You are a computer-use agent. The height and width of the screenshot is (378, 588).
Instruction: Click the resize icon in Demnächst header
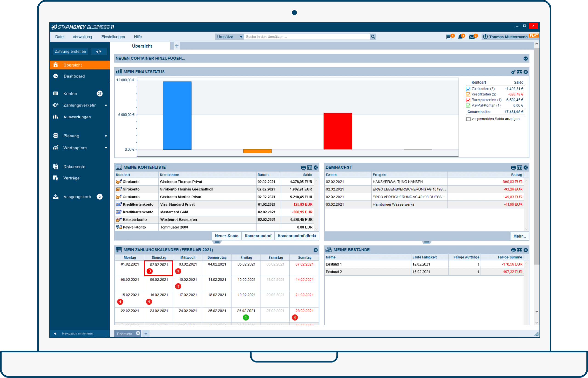520,168
